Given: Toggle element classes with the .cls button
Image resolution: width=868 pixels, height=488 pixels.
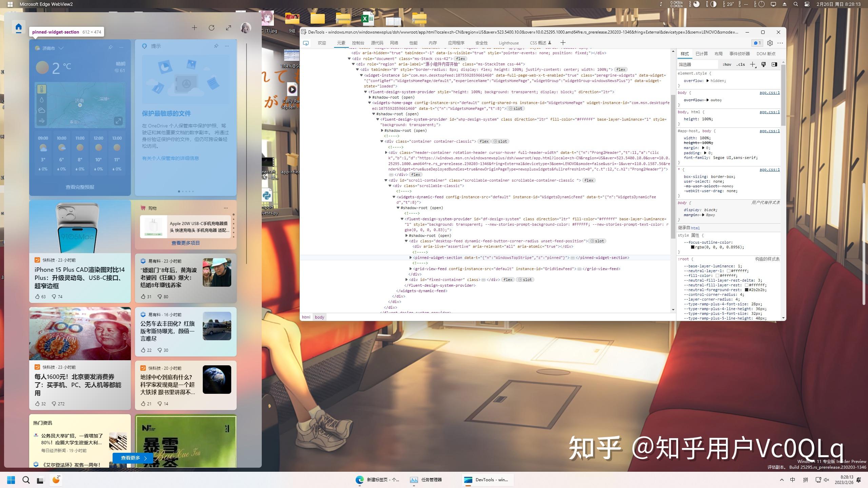Looking at the screenshot, I should (741, 64).
